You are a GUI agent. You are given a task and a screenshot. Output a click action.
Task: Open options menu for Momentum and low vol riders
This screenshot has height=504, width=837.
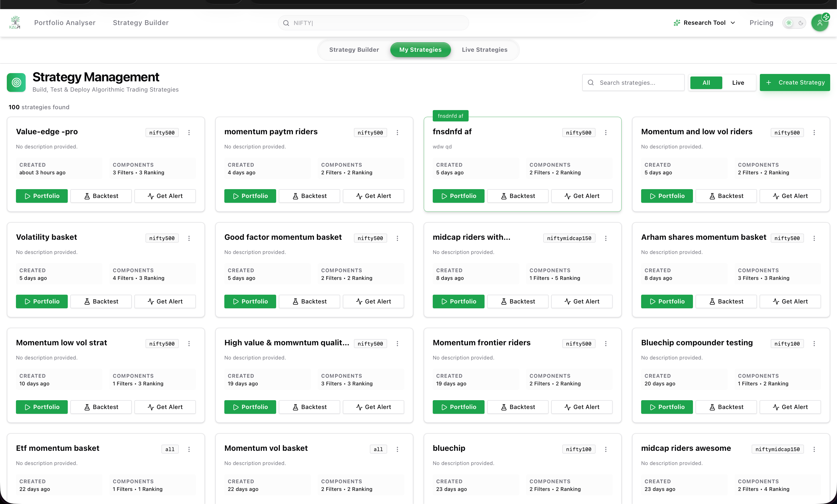(814, 132)
